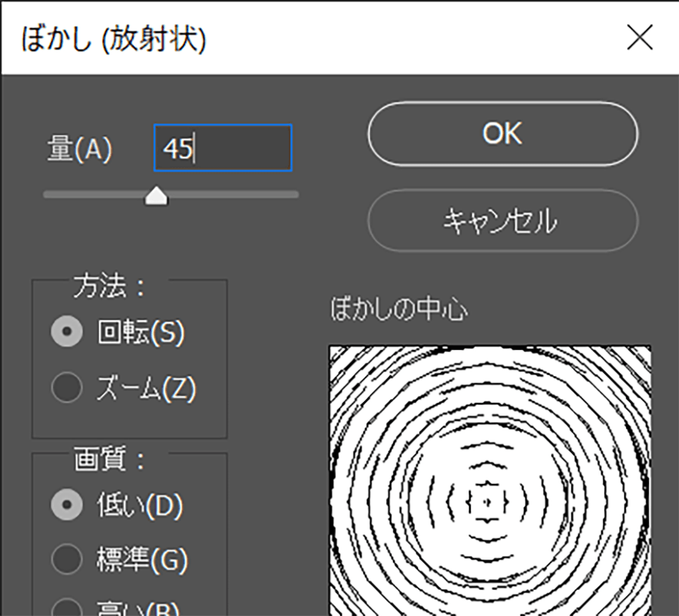Switch quality to 標準(G)
Screen dimensions: 679x616
coord(66,559)
